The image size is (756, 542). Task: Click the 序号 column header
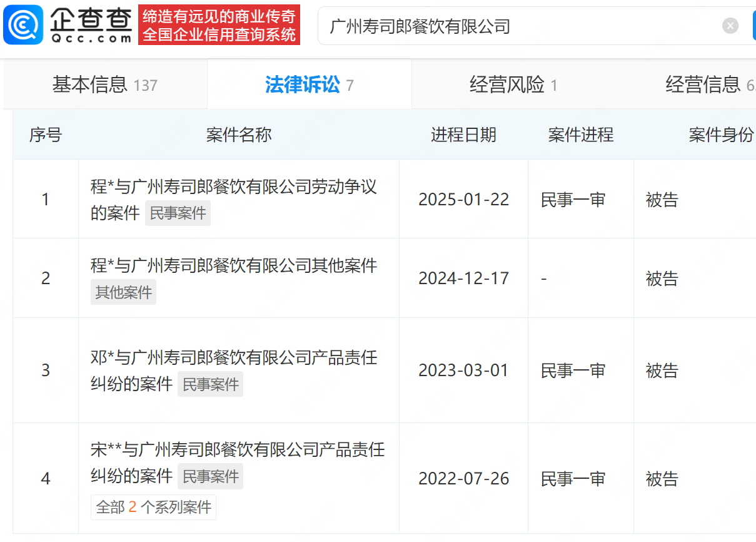46,135
